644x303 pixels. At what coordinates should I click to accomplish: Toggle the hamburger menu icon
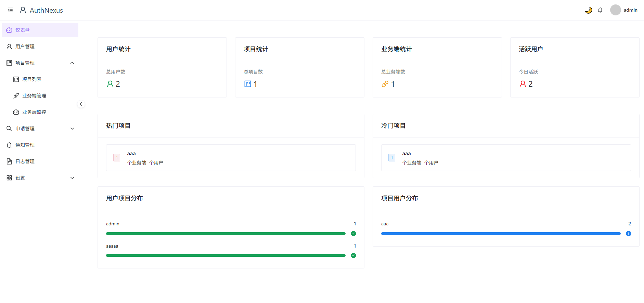[x=10, y=10]
